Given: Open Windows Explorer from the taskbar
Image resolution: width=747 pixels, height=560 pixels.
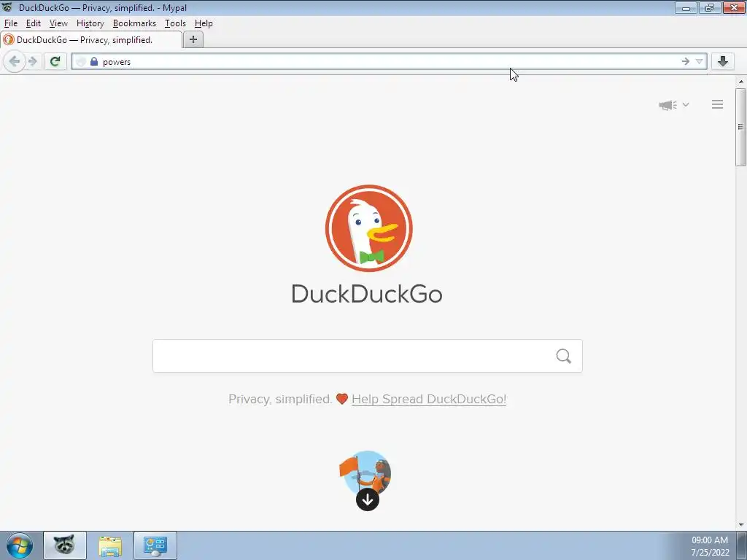Looking at the screenshot, I should coord(110,545).
